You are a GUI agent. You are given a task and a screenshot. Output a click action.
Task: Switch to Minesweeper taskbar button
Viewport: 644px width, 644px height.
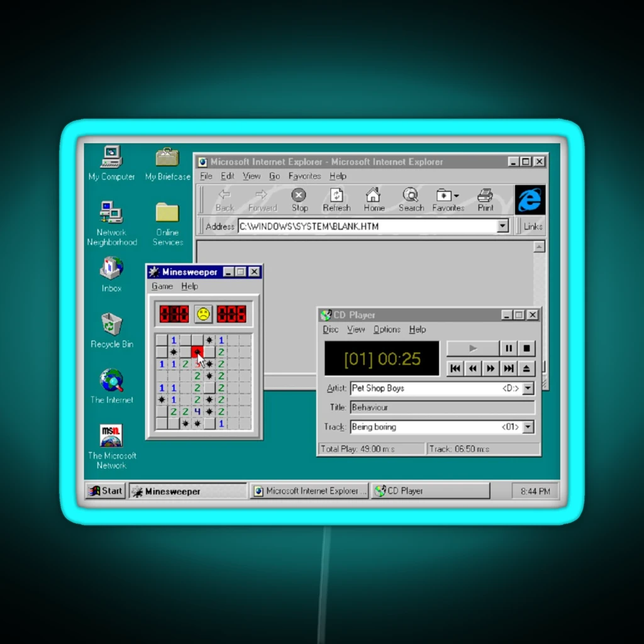coord(188,491)
